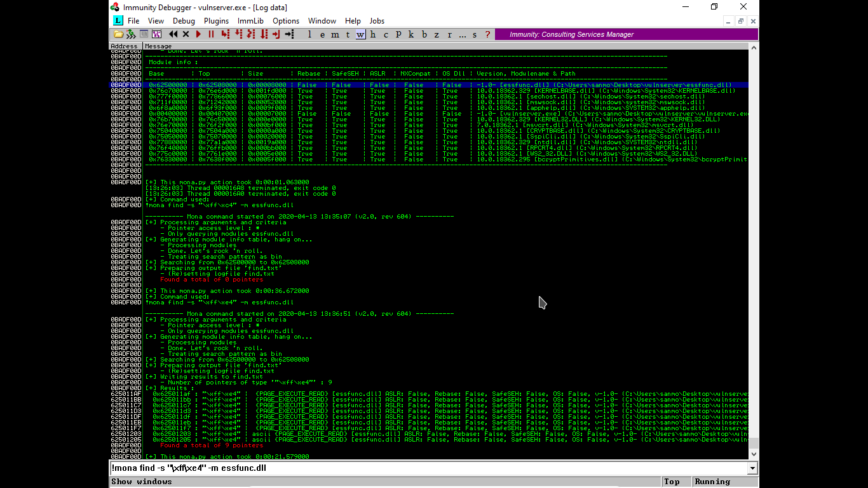Close the inner Log data window
868x488 pixels.
(x=753, y=21)
